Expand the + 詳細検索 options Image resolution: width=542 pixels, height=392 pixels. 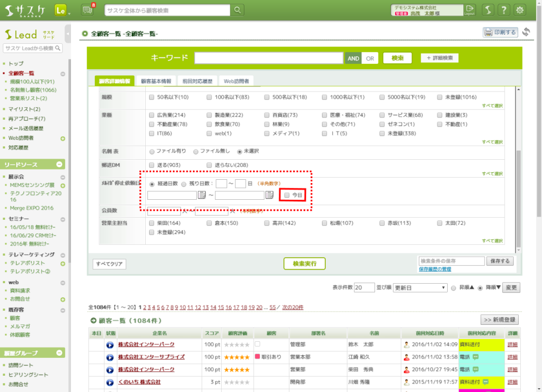(x=440, y=58)
